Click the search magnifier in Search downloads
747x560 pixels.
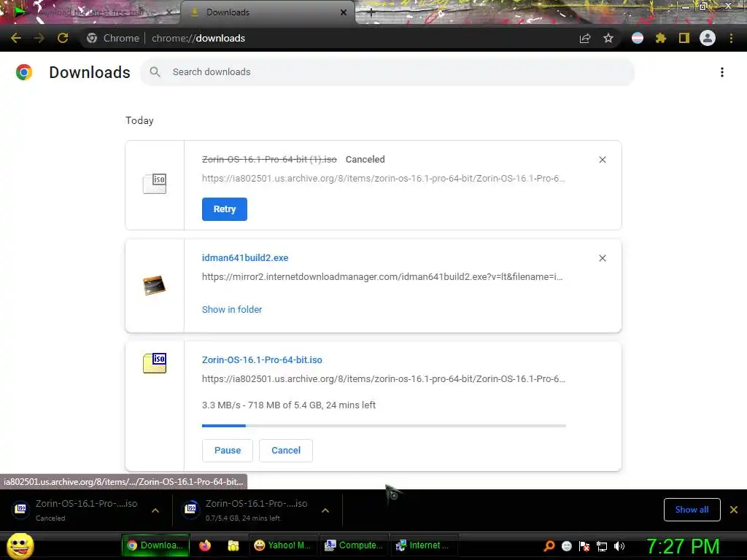point(155,72)
